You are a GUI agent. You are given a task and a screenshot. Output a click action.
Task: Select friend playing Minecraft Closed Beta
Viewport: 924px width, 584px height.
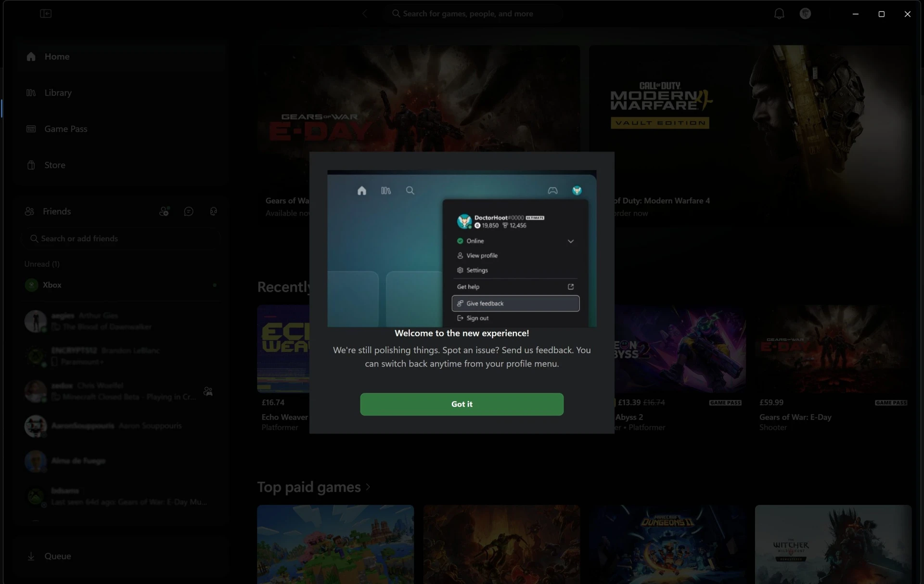[x=120, y=391]
